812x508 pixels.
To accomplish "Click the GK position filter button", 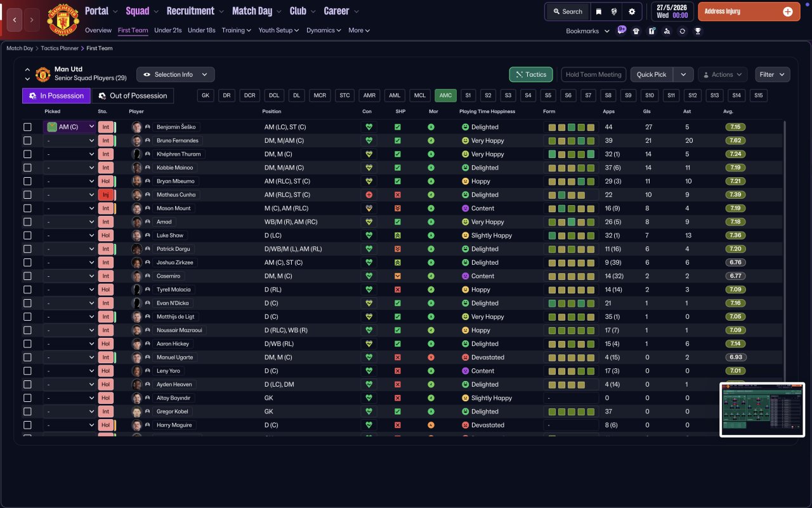I will pyautogui.click(x=205, y=96).
